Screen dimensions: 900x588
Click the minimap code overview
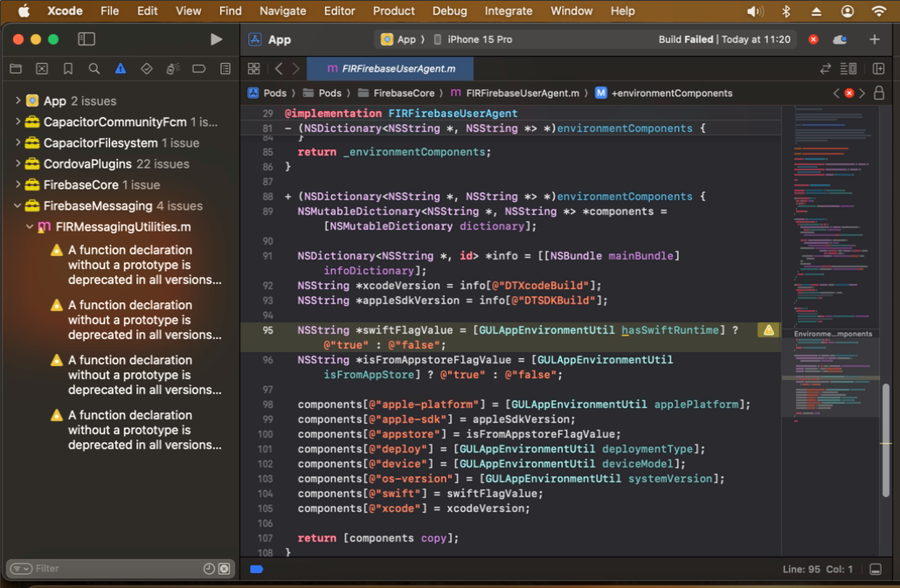tap(829, 330)
